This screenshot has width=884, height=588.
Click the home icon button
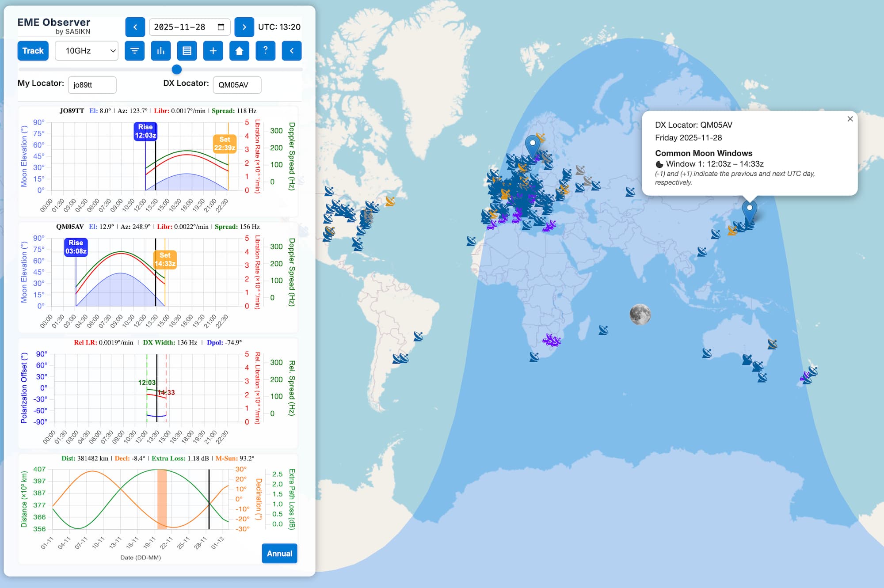(239, 51)
